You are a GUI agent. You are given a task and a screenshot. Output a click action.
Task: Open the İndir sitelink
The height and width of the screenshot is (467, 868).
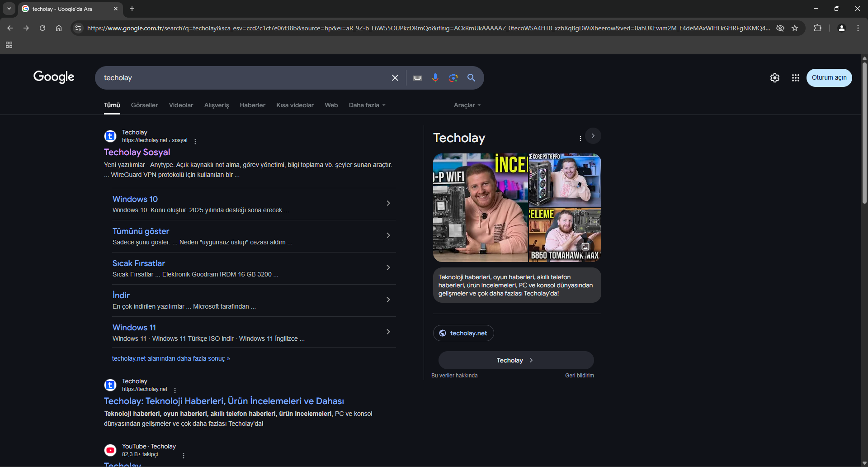pyautogui.click(x=121, y=295)
